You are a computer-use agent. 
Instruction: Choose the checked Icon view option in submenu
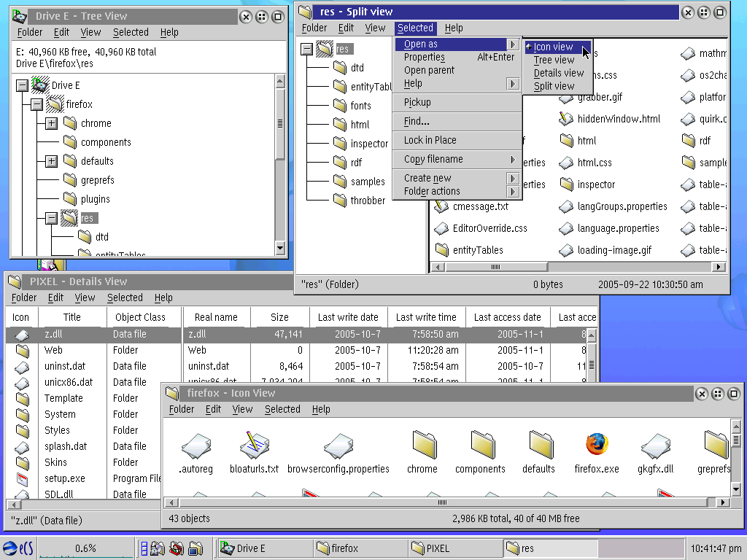tap(557, 47)
